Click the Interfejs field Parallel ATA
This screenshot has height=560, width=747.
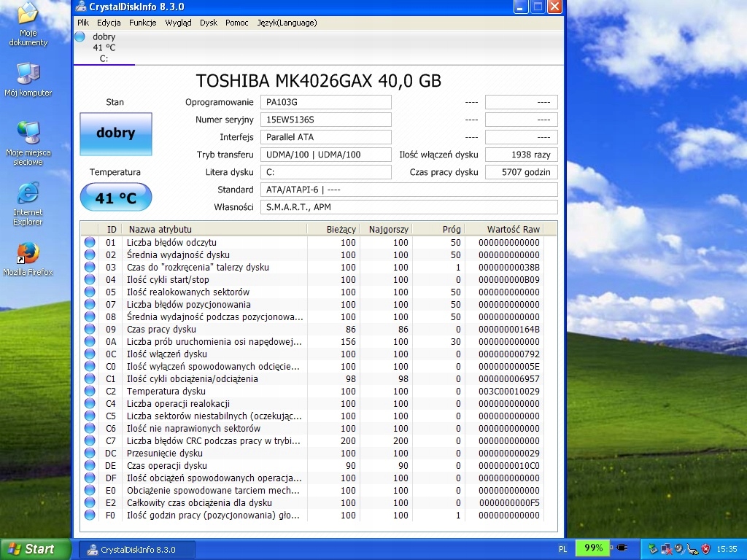(x=326, y=137)
